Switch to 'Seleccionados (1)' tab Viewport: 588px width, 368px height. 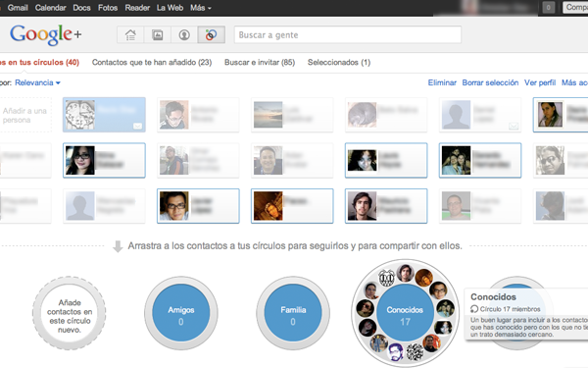[x=339, y=63]
